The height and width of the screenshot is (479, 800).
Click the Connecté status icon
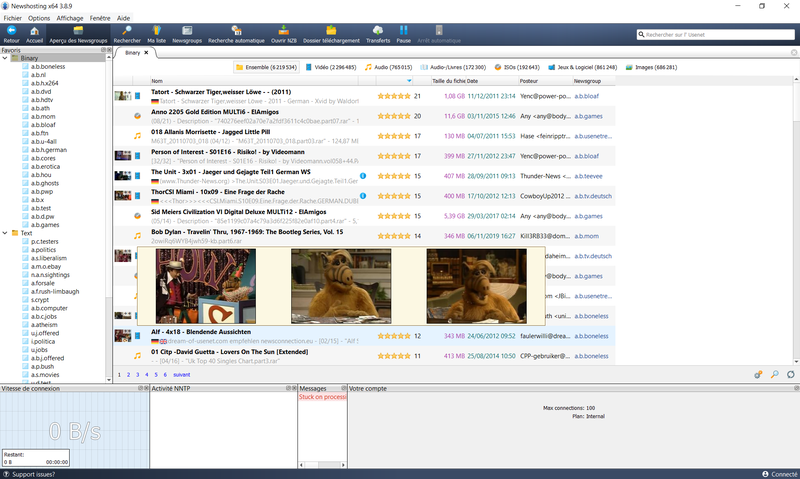point(765,474)
